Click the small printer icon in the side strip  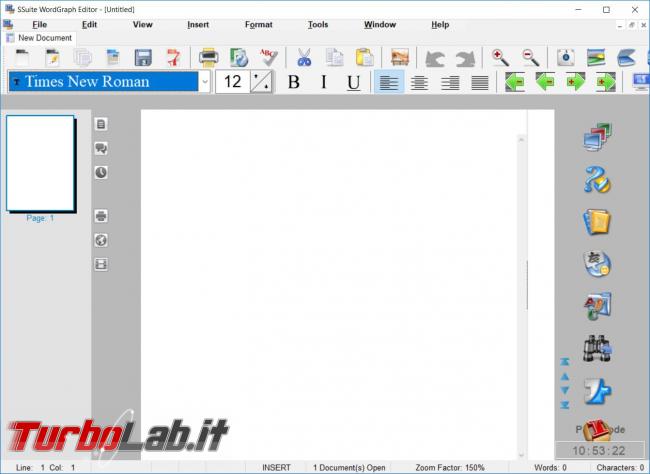click(x=101, y=216)
